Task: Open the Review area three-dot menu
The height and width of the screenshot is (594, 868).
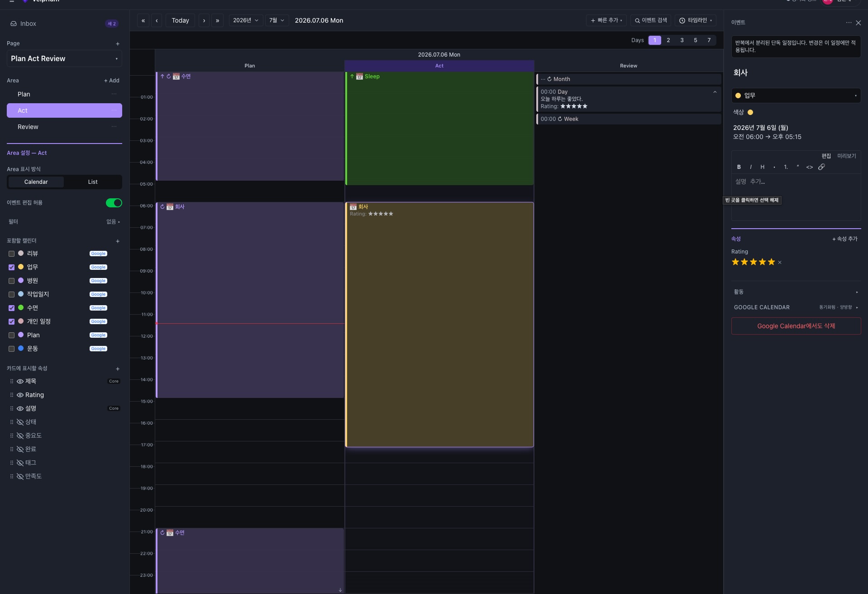Action: tap(114, 127)
